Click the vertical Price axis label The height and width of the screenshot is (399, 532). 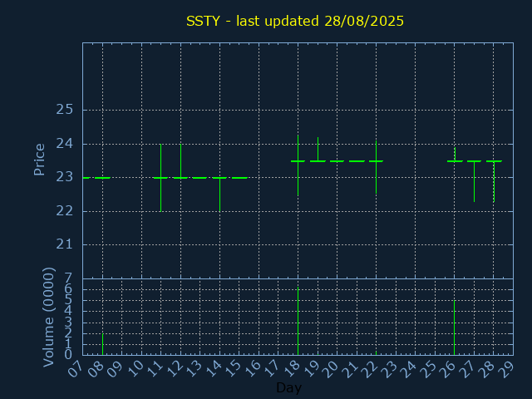point(39,160)
